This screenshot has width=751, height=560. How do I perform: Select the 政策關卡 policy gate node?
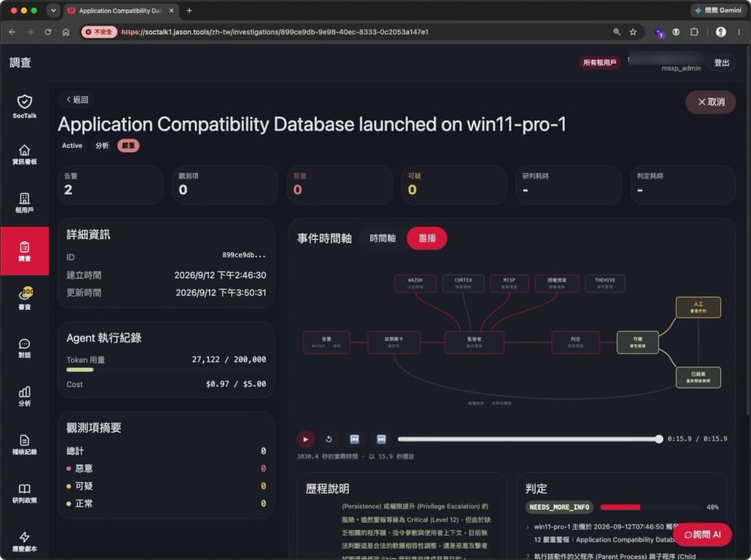(x=394, y=342)
